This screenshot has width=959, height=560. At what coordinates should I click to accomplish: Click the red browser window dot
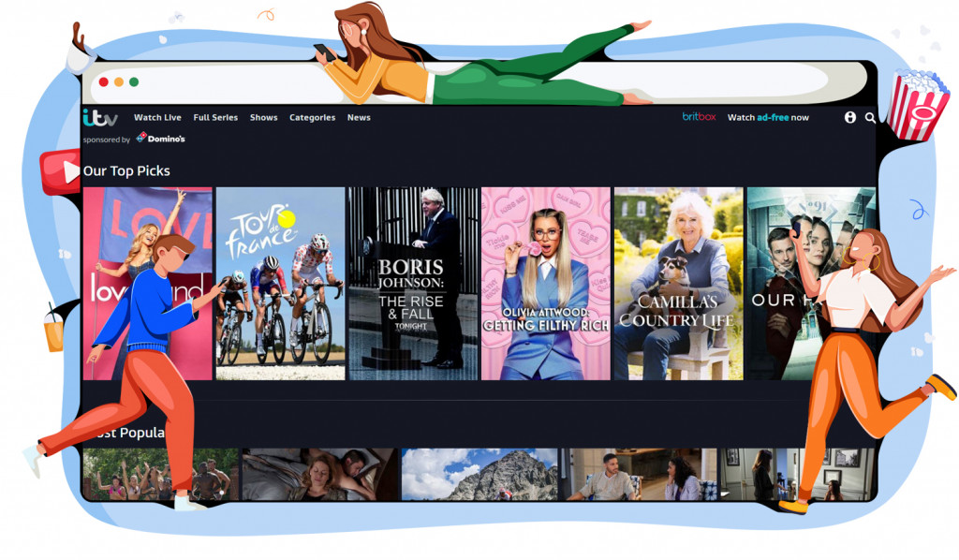point(103,81)
